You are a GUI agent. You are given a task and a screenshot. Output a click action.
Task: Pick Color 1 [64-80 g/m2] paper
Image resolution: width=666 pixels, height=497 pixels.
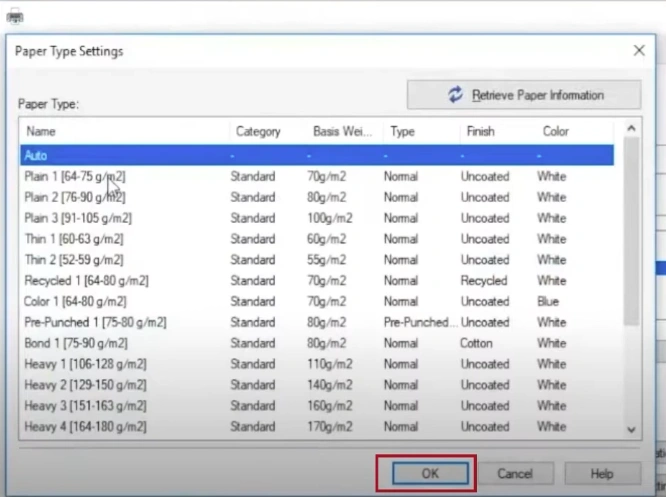(317, 301)
